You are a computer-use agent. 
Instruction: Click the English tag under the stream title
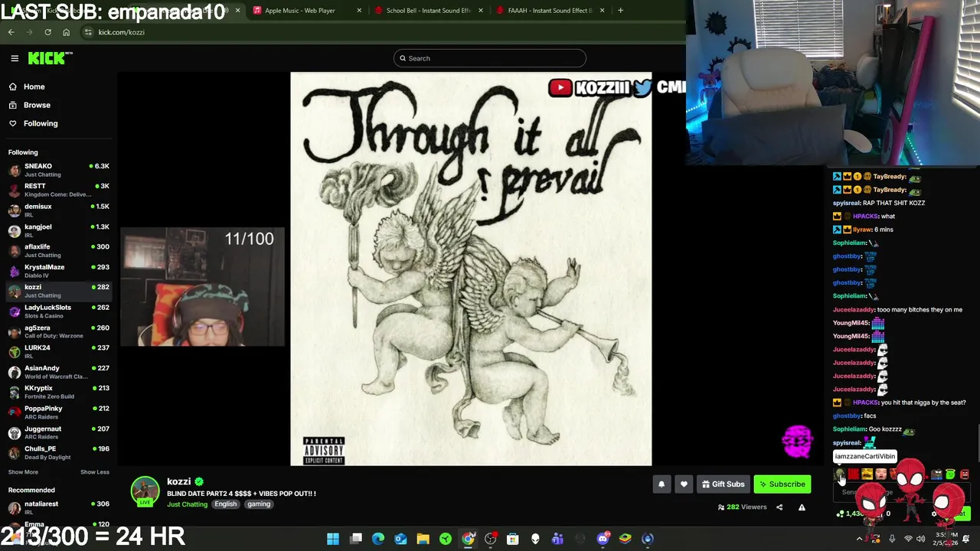pyautogui.click(x=226, y=504)
